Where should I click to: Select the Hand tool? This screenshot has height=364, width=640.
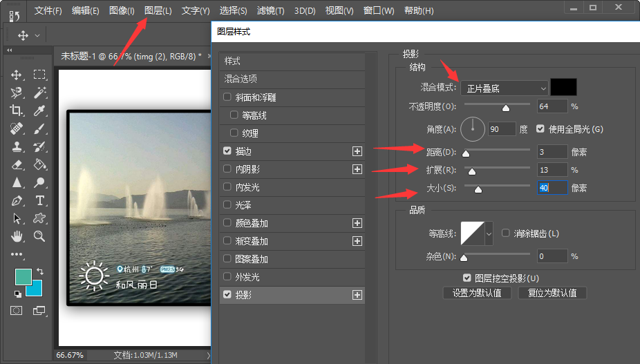17,236
